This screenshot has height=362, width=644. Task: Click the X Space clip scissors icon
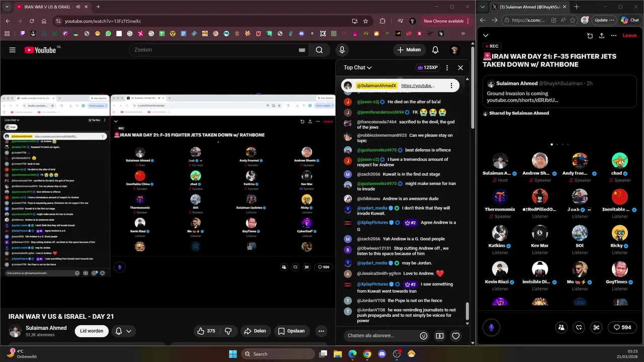(x=596, y=327)
